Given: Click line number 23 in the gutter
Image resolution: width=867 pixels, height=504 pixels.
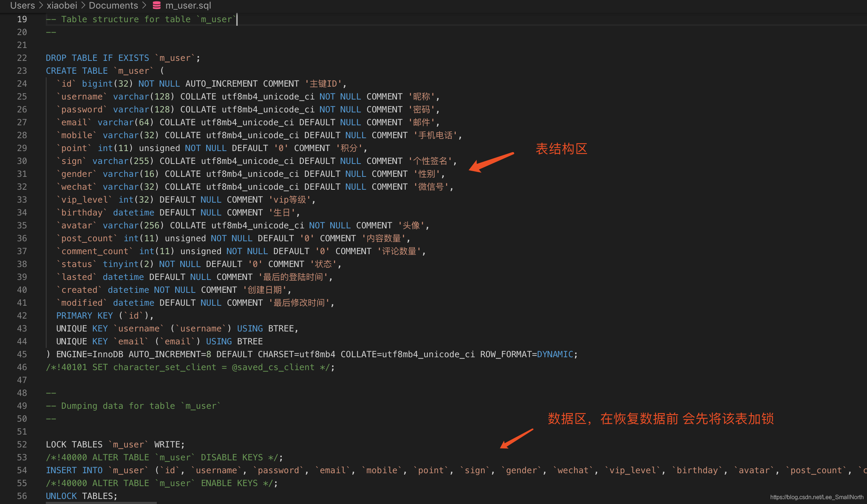Looking at the screenshot, I should [22, 71].
